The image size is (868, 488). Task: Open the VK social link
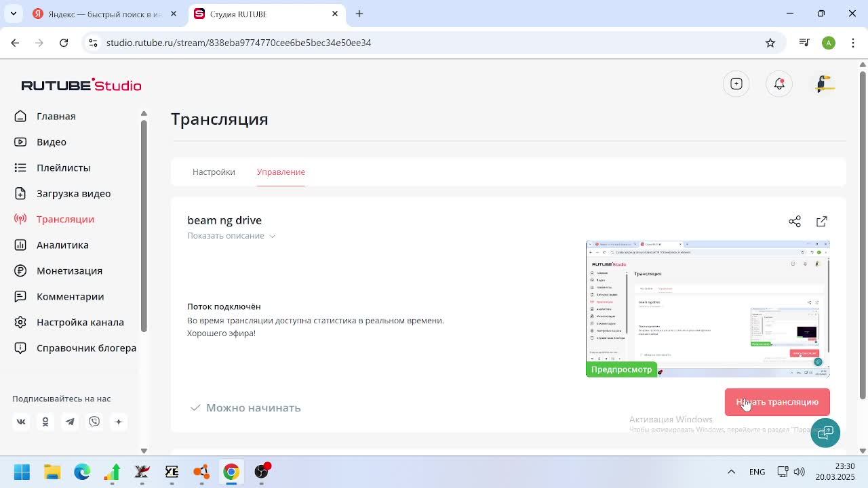pyautogui.click(x=21, y=422)
